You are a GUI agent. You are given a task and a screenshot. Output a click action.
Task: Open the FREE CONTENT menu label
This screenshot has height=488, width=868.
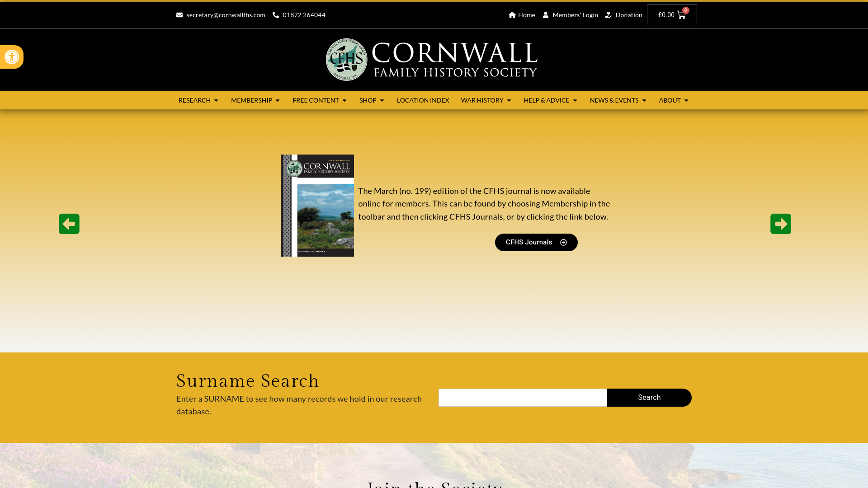316,100
